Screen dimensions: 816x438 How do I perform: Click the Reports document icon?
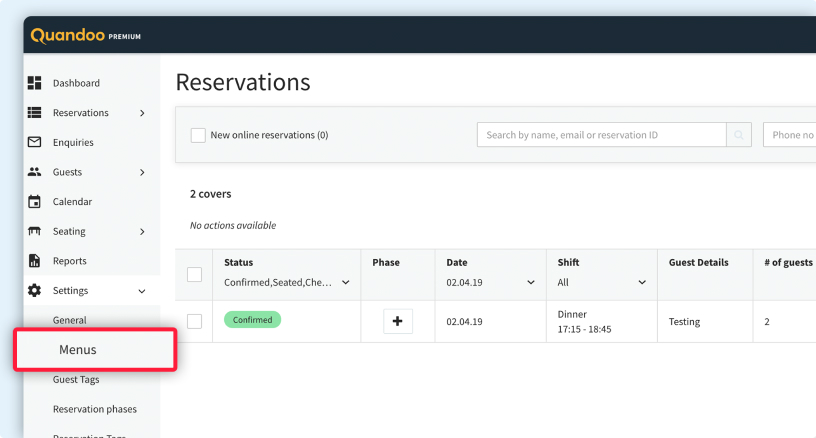pyautogui.click(x=34, y=261)
